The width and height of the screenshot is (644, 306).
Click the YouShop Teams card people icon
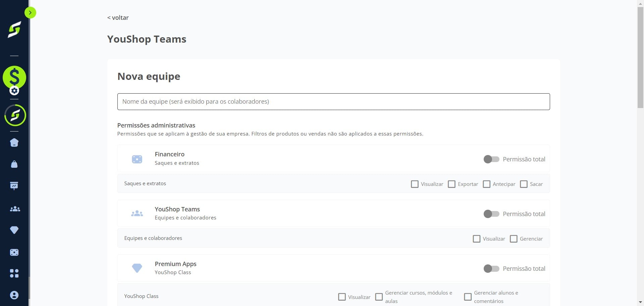(x=137, y=213)
